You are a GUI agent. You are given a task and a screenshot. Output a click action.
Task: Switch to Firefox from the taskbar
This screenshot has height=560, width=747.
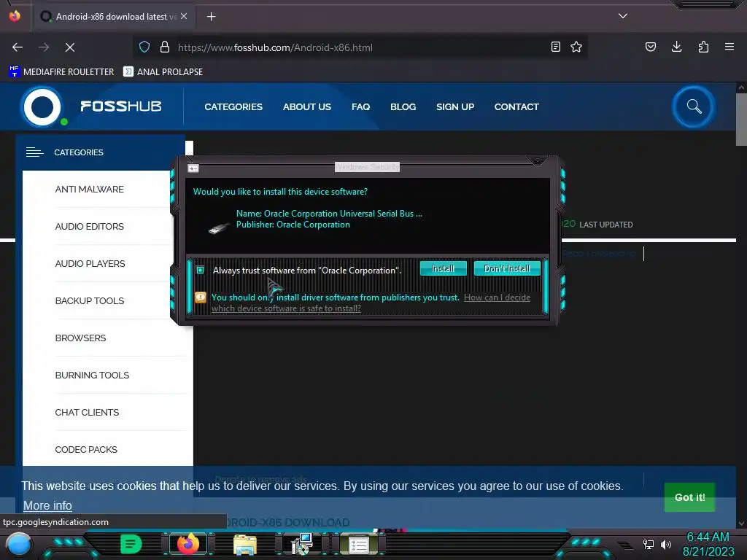(x=188, y=544)
